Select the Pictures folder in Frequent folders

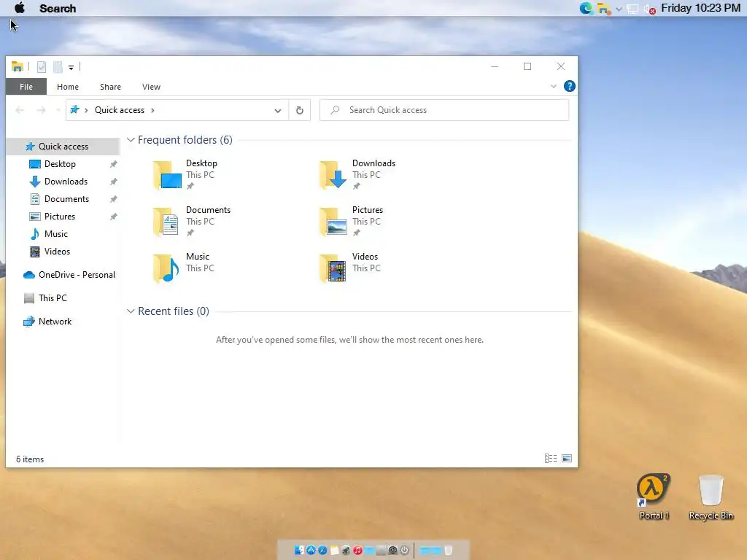coord(352,221)
